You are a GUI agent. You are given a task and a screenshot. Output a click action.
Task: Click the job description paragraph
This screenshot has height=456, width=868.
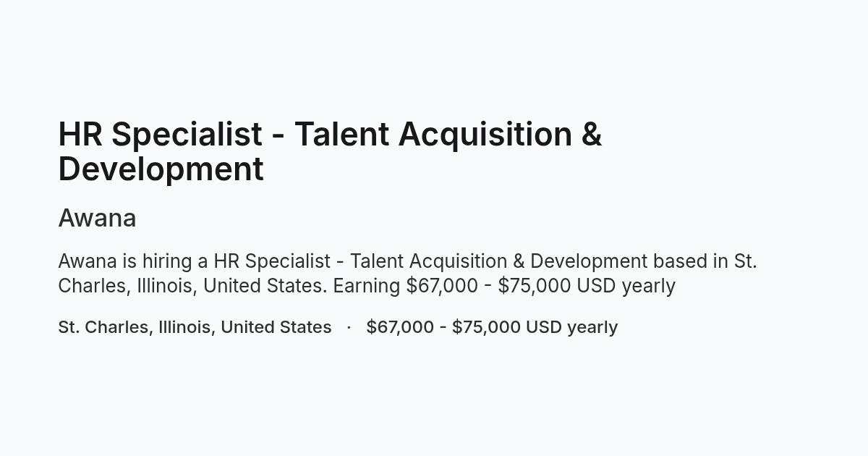point(407,274)
